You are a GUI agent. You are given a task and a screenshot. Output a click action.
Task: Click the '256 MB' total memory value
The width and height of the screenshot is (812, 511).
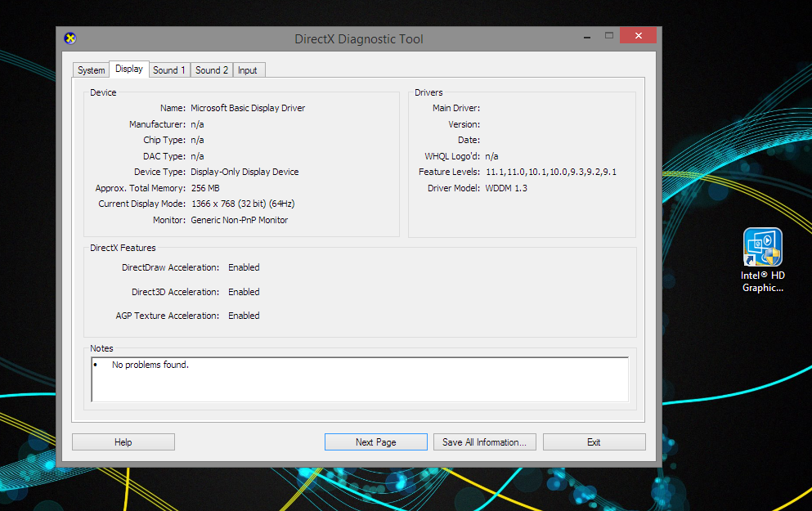205,188
